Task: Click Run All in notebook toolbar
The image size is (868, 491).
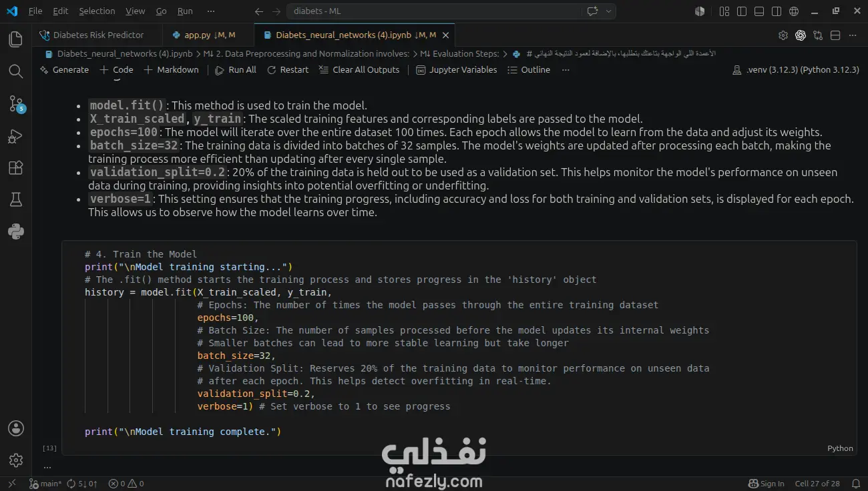Action: pos(236,69)
